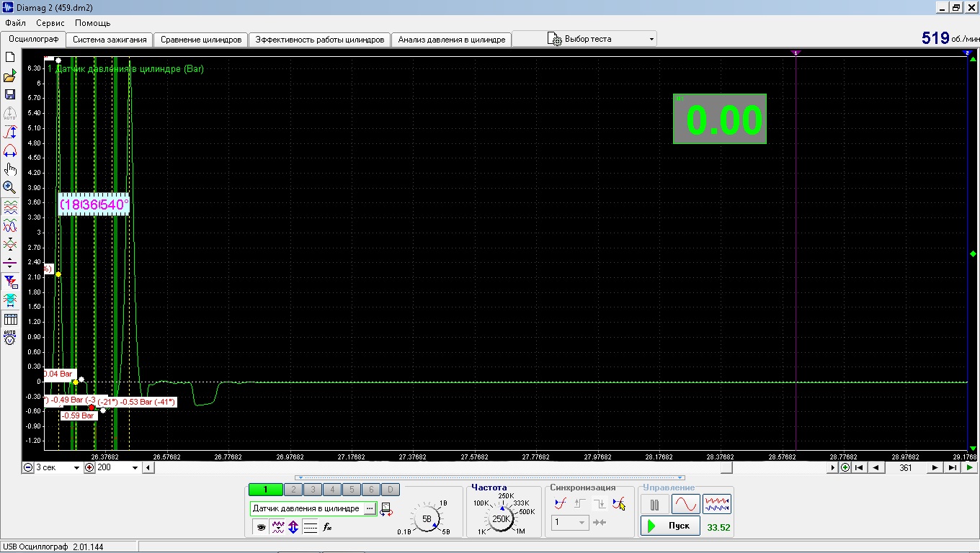Go to next frame arrow
This screenshot has width=980, height=553.
(x=935, y=467)
